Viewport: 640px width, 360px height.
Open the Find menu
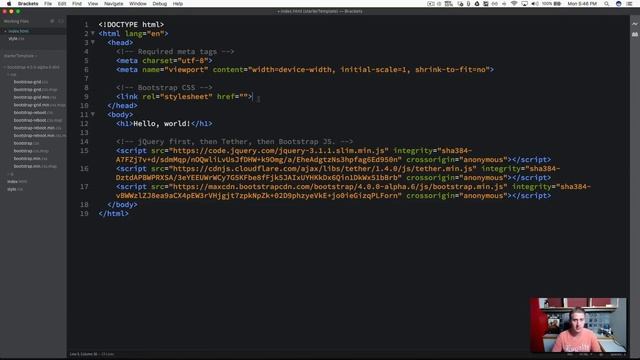tap(77, 4)
